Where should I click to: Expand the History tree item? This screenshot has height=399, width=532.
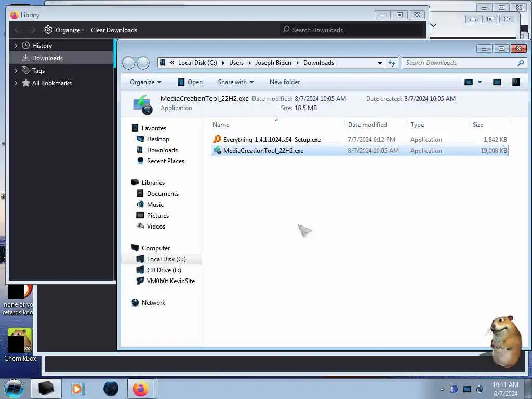tap(16, 46)
